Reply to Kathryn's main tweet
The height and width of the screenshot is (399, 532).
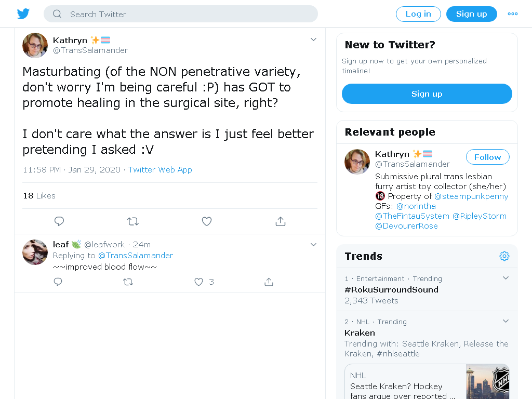pyautogui.click(x=59, y=221)
